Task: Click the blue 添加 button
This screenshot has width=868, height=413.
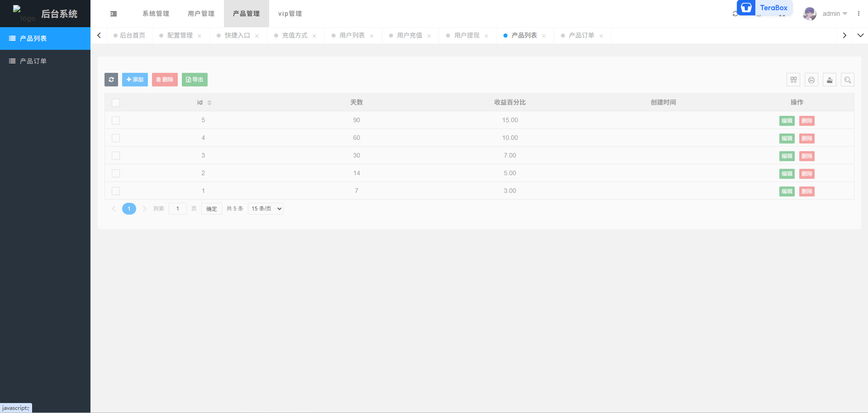Action: tap(135, 80)
